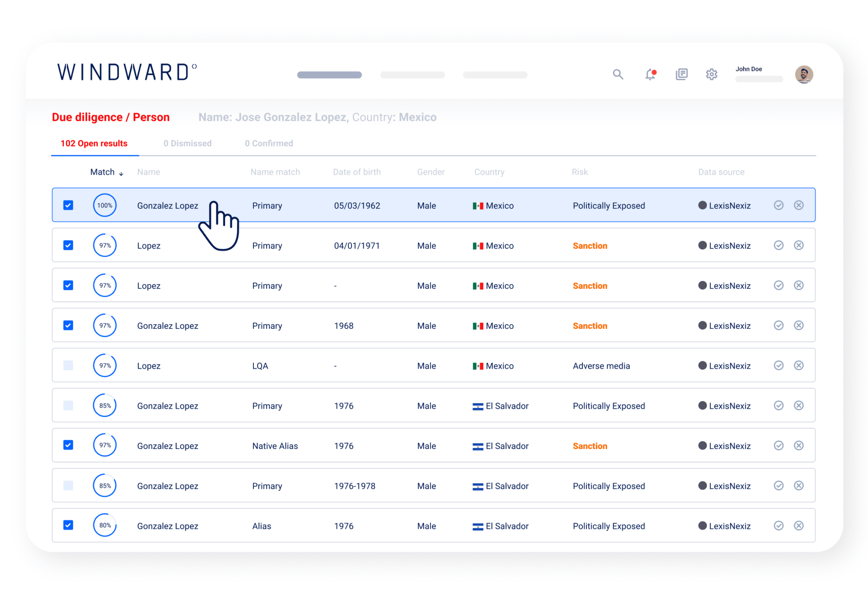The width and height of the screenshot is (868, 594).
Task: Open the notifications bell
Action: (x=650, y=75)
